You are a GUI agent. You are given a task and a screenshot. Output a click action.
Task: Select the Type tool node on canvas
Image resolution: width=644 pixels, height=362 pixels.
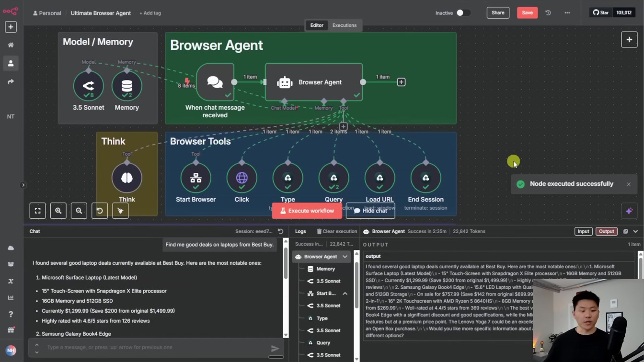point(287,178)
